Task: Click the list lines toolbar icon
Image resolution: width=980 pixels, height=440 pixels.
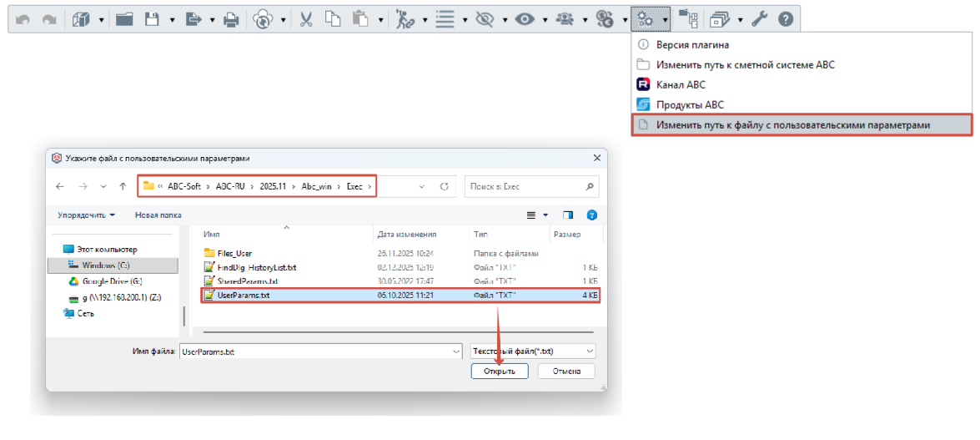Action: coord(445,20)
